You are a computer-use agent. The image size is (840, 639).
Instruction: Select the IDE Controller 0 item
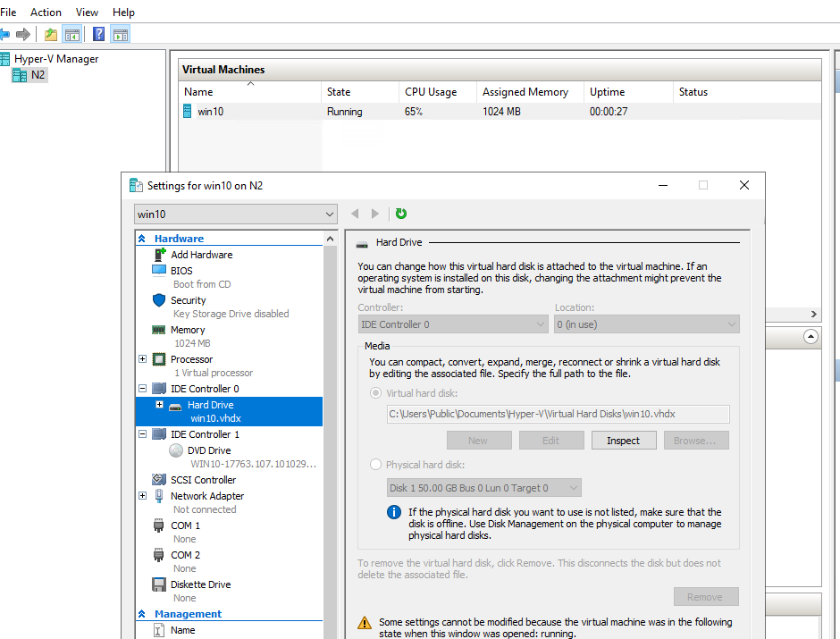(x=205, y=389)
